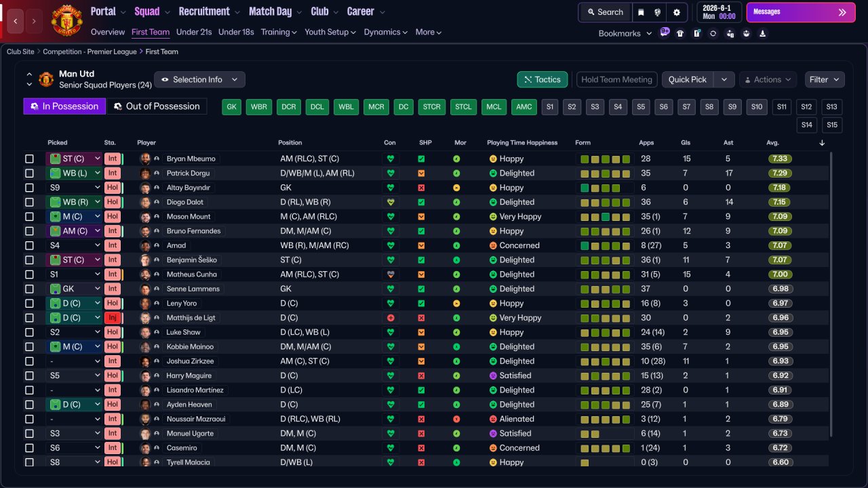The height and width of the screenshot is (488, 868).
Task: Open the Actions dropdown
Action: [x=767, y=79]
